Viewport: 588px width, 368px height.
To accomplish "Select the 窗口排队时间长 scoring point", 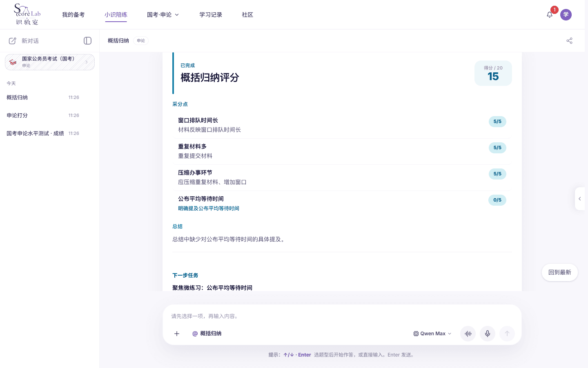I will pos(342,125).
